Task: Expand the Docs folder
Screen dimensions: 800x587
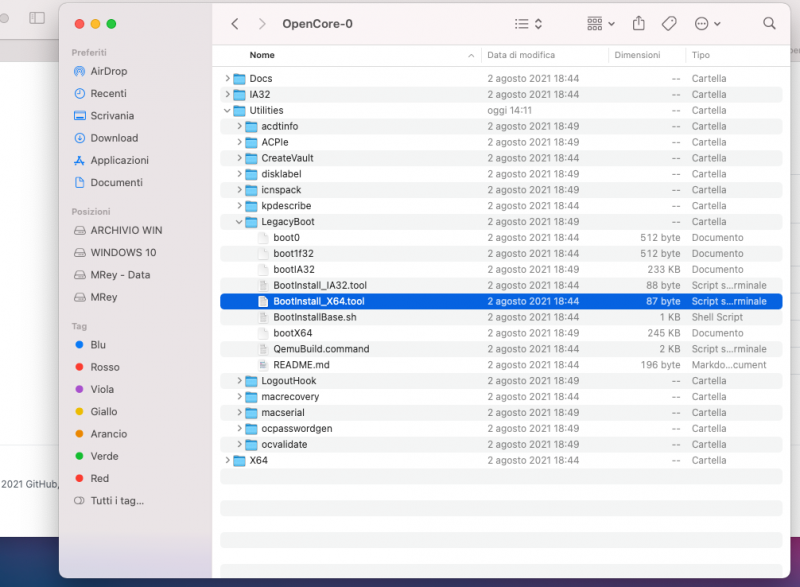Action: (227, 79)
